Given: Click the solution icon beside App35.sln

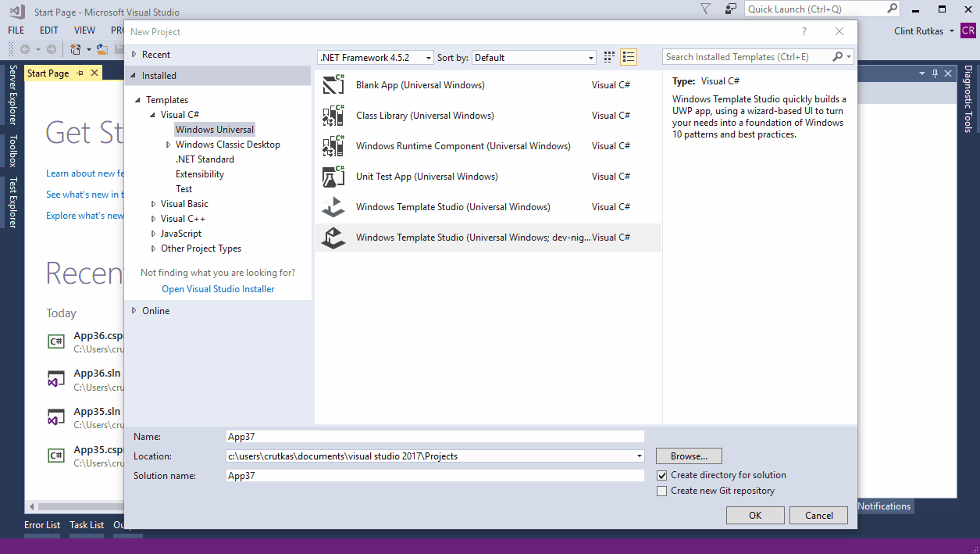Looking at the screenshot, I should 56,417.
